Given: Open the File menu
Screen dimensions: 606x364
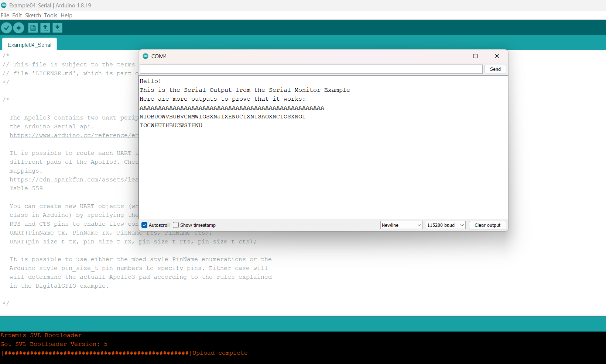Looking at the screenshot, I should click(x=5, y=15).
